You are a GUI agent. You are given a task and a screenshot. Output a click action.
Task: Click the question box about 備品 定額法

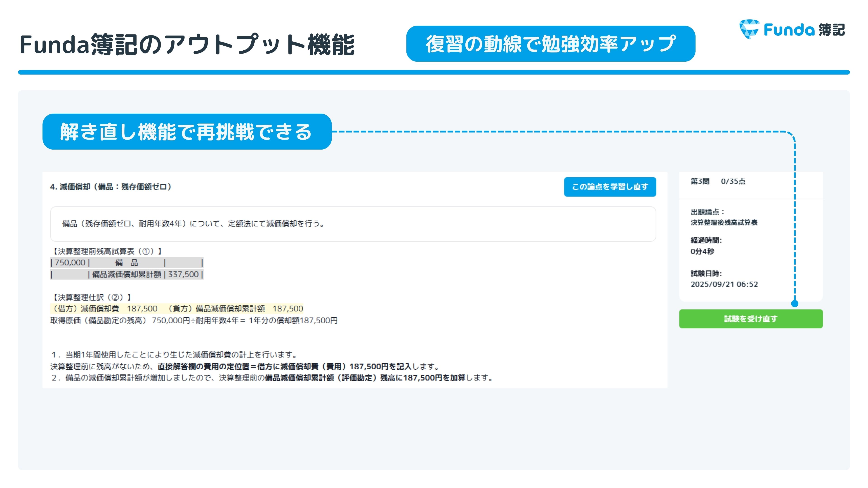tap(353, 224)
